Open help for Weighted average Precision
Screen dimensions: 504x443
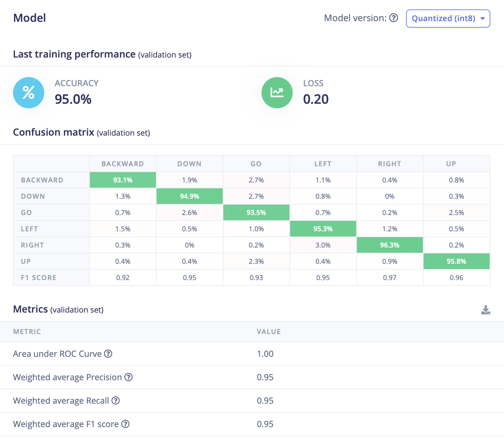(x=129, y=377)
